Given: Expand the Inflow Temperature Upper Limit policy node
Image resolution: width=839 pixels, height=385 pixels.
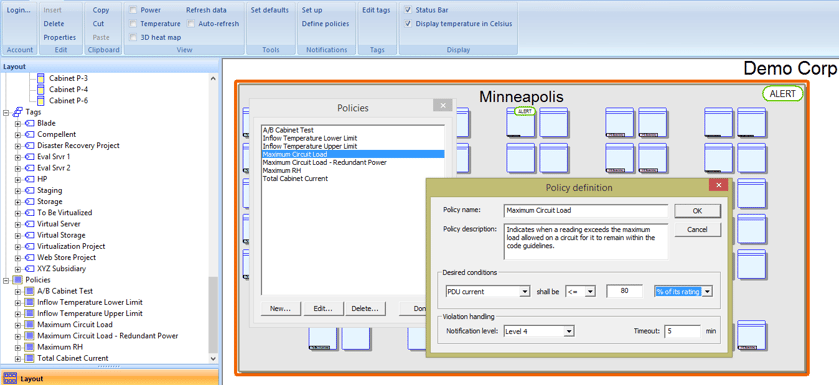Looking at the screenshot, I should 18,314.
